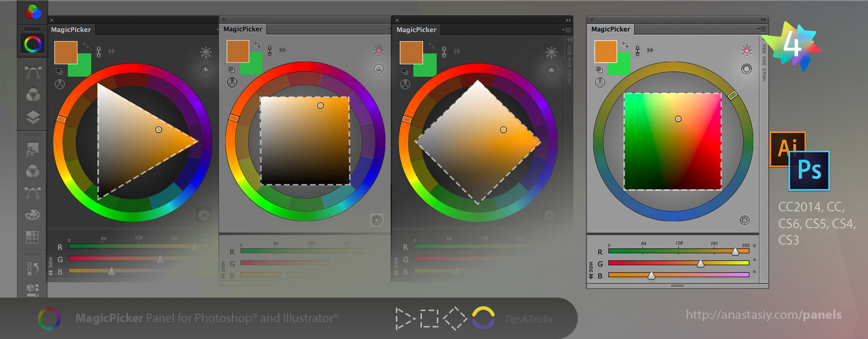The height and width of the screenshot is (339, 868).
Task: Open settings gear in the triangle picker panel
Action: [206, 52]
